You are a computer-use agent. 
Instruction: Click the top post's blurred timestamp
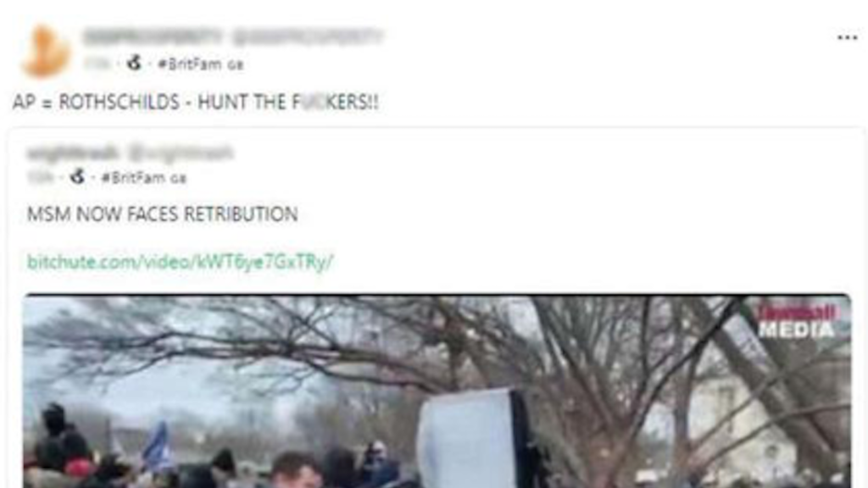click(97, 64)
